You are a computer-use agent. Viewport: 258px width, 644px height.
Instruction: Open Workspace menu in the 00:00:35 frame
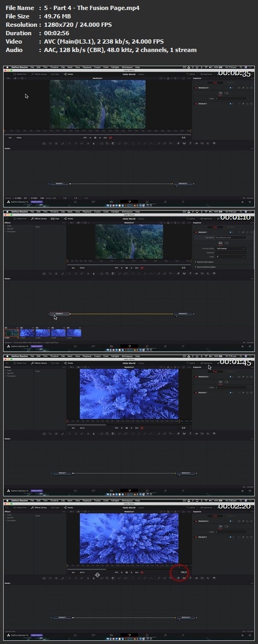click(x=126, y=68)
